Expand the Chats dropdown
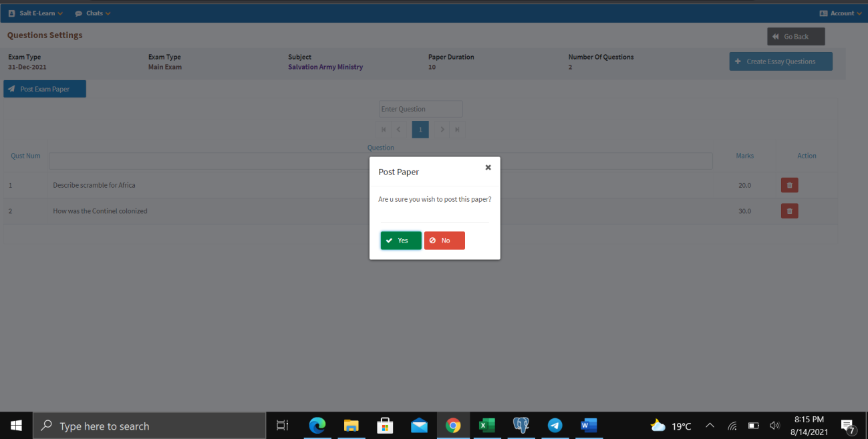The image size is (868, 439). point(92,13)
